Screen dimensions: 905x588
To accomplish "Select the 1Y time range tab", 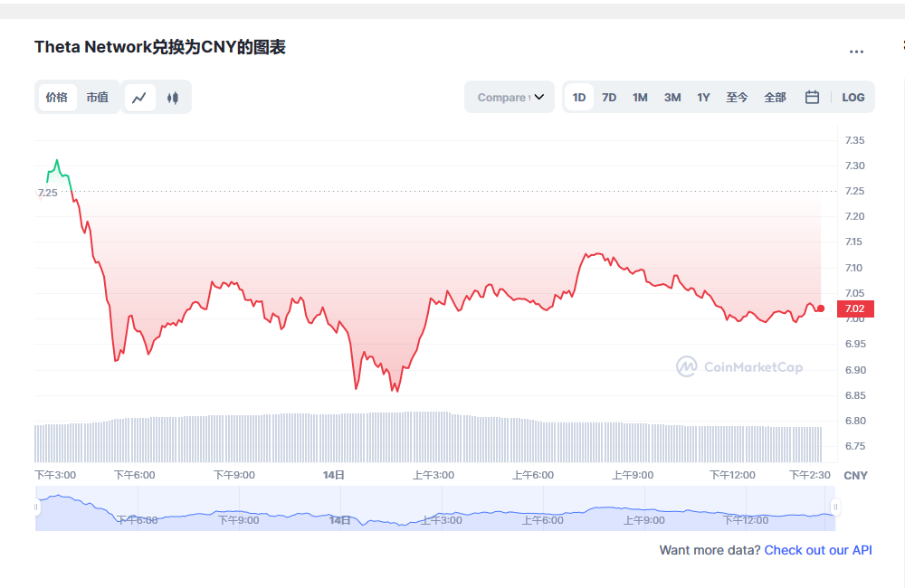I will [703, 98].
